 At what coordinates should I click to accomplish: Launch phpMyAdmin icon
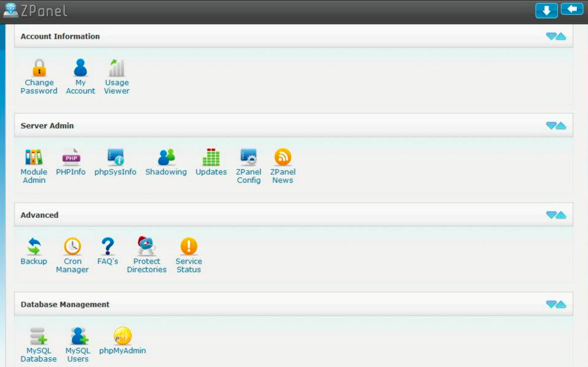(122, 336)
